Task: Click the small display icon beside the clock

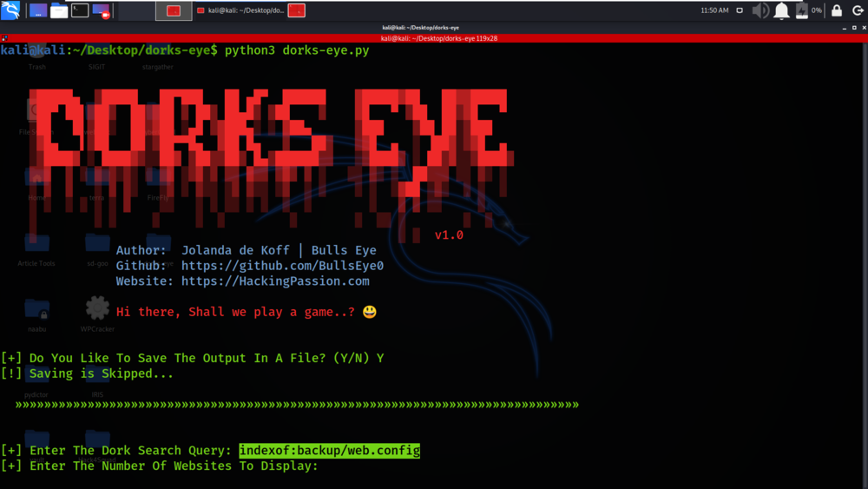Action: point(740,10)
